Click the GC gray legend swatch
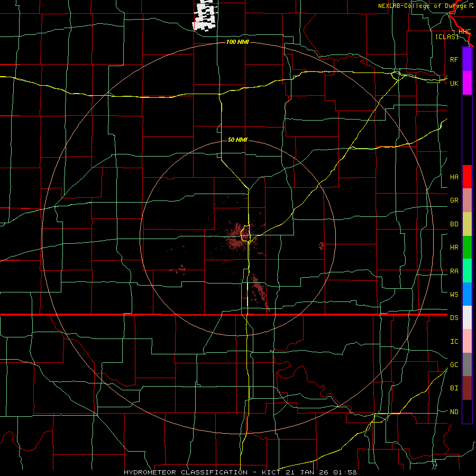The height and width of the screenshot is (476, 476). pyautogui.click(x=467, y=364)
